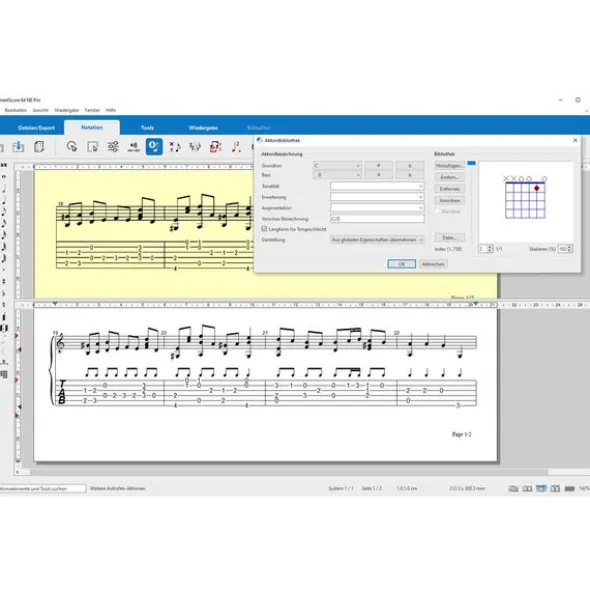Toggle Langform für Tongeschlecht checkbox
590x591 pixels.
pyautogui.click(x=264, y=229)
